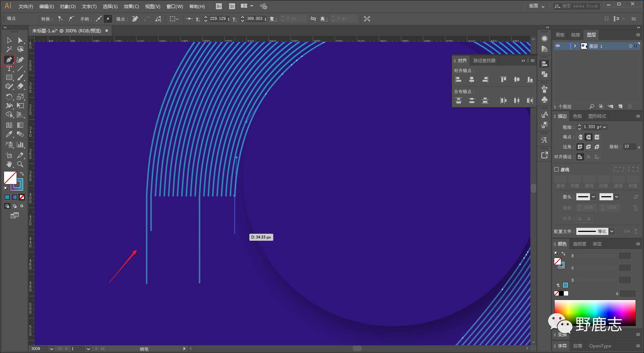644x353 pixels.
Task: Open stroke weight dropdown
Action: pyautogui.click(x=605, y=127)
